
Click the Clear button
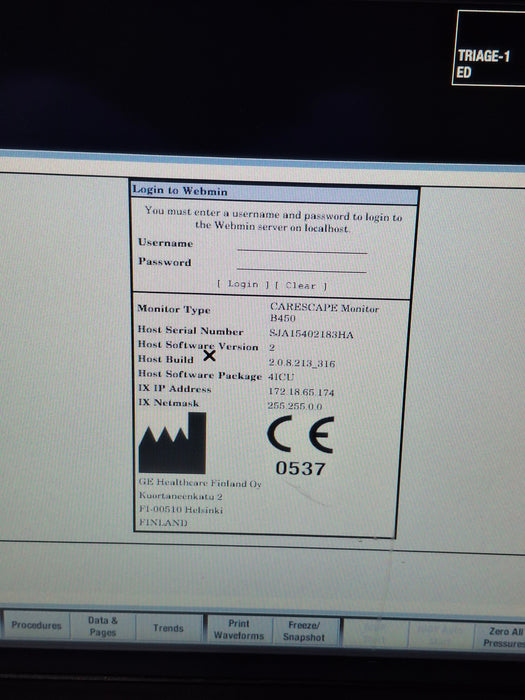click(x=301, y=285)
